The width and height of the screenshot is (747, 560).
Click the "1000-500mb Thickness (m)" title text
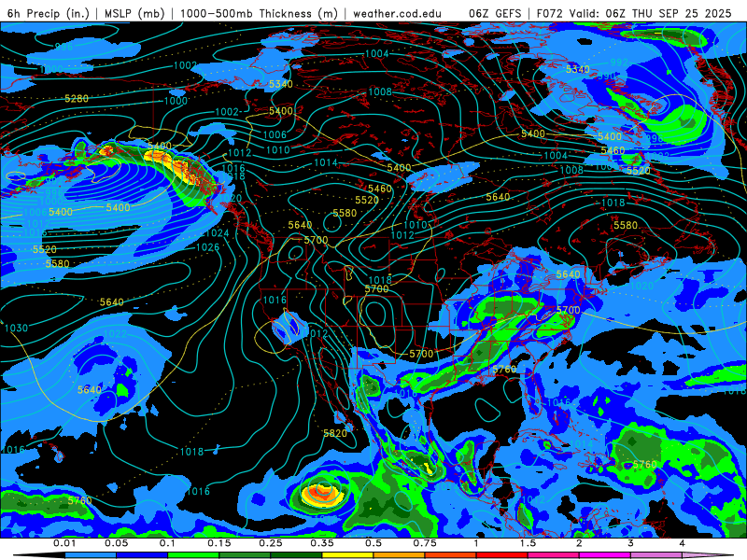coord(259,13)
